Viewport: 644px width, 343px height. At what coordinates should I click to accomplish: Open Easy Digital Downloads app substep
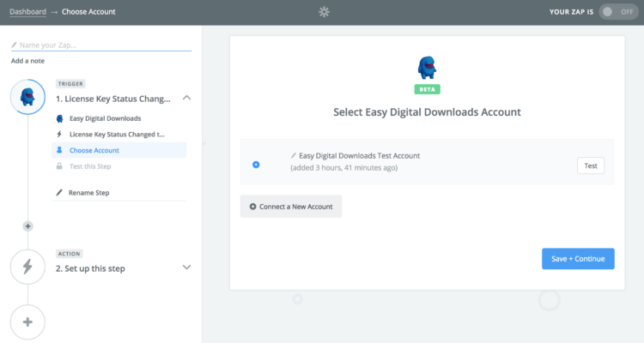point(105,118)
